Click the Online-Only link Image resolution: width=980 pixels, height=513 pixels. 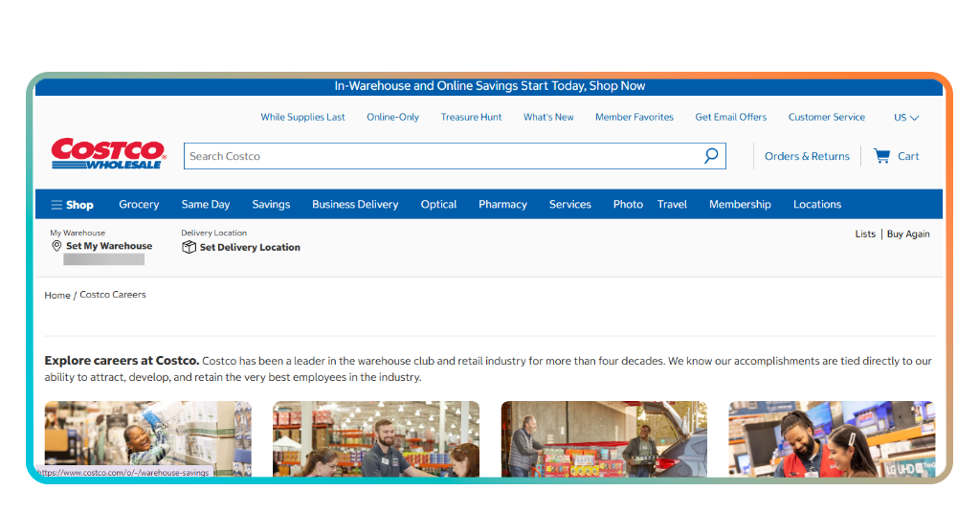coord(392,117)
